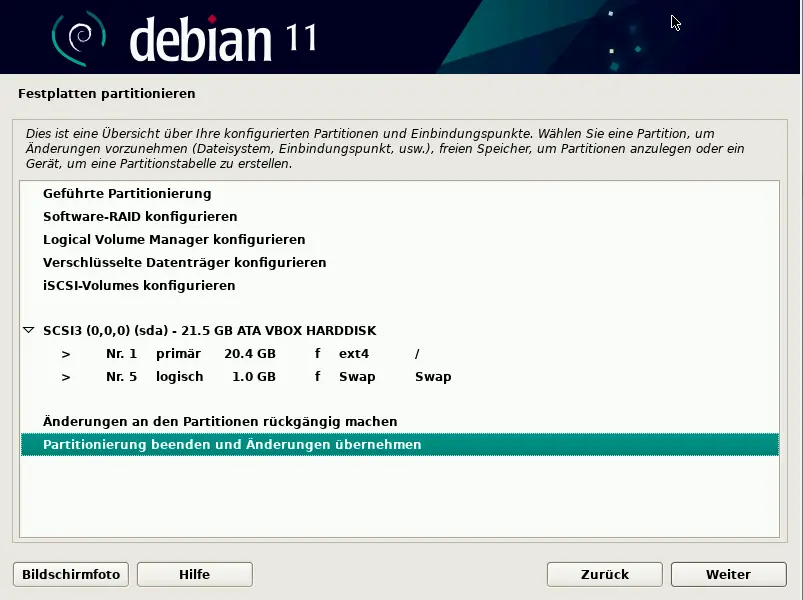Open Logical Volume Manager konfigurieren
Viewport: 803px width, 600px height.
pyautogui.click(x=174, y=239)
